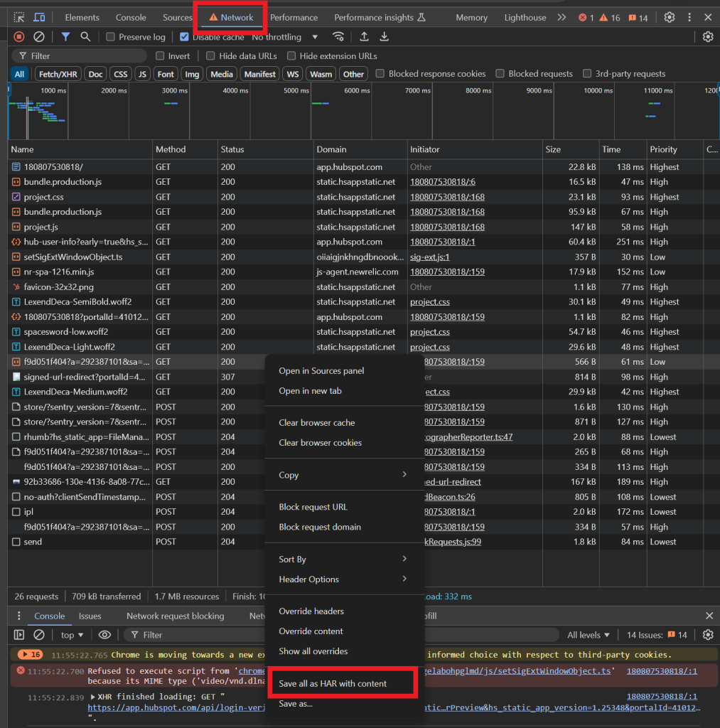Clear the network log
The image size is (720, 728).
[x=39, y=37]
